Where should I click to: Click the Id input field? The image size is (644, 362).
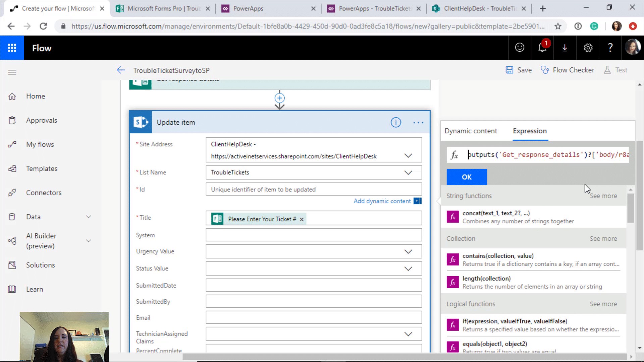click(314, 189)
